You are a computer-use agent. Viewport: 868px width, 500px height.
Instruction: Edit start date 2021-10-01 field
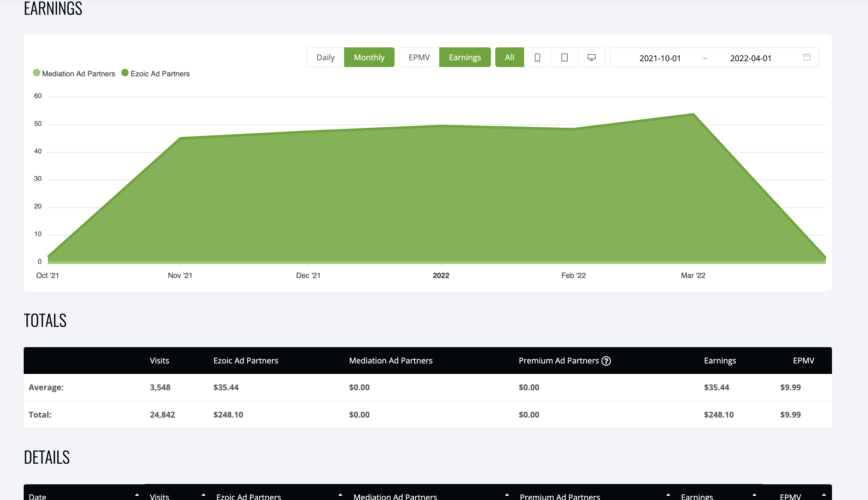pos(660,58)
